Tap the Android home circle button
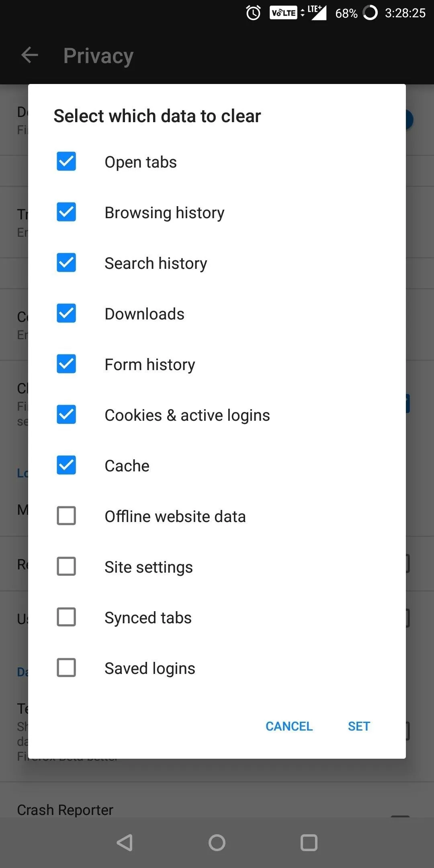This screenshot has width=434, height=868. [217, 843]
